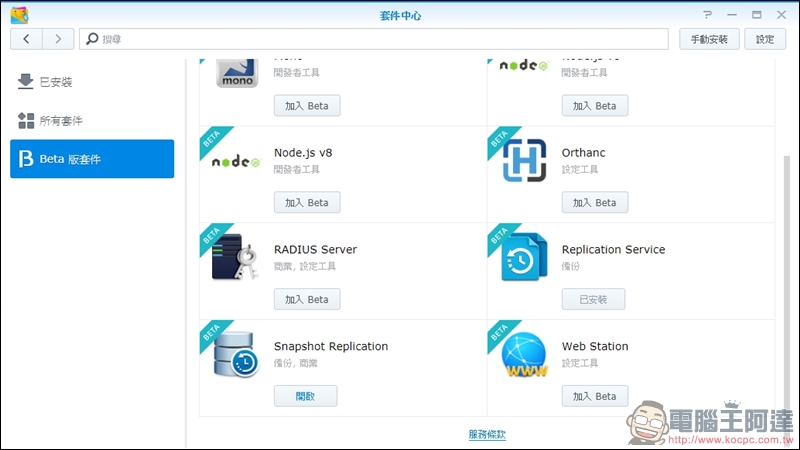Click the Replication Service package icon

coord(524,257)
